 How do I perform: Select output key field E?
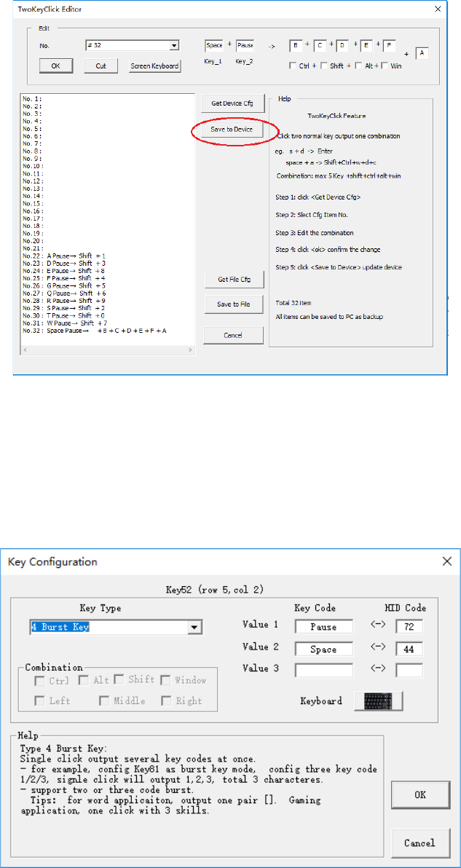[x=367, y=45]
